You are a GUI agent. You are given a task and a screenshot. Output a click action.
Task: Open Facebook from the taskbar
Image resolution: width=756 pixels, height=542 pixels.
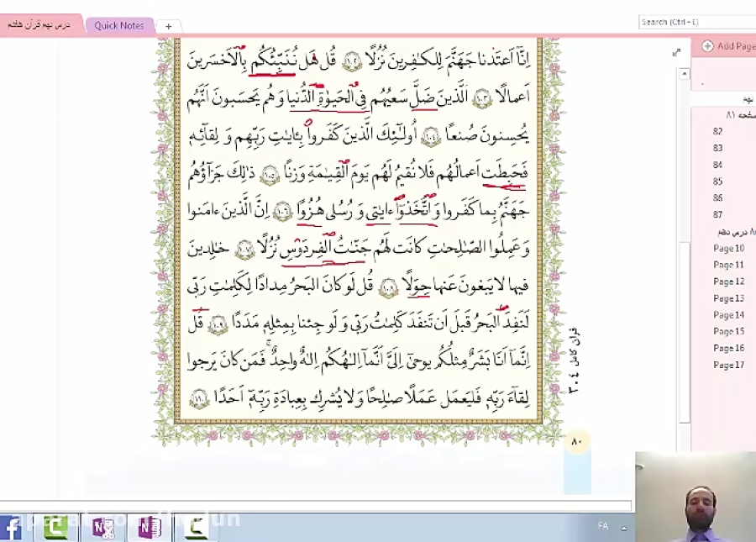pos(11,529)
